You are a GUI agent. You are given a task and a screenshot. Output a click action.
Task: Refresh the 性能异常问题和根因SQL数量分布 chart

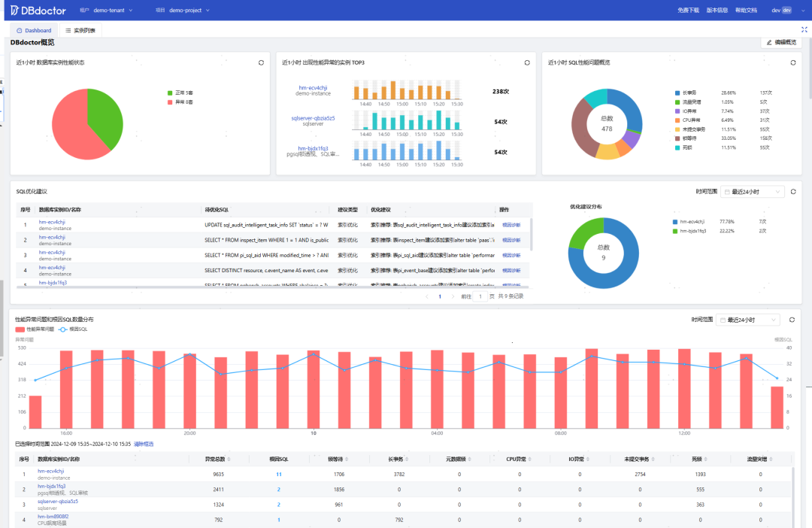pyautogui.click(x=792, y=320)
